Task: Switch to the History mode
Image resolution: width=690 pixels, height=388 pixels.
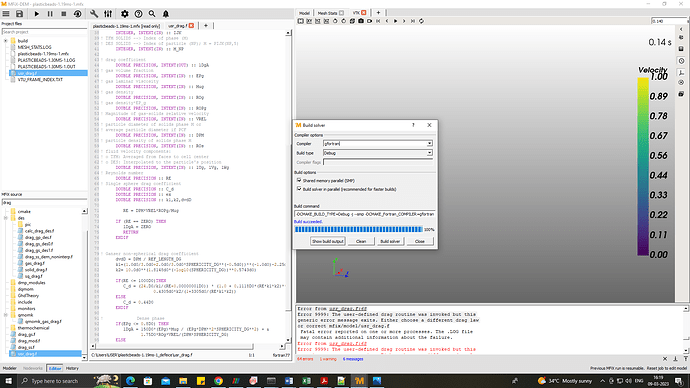Action: click(72, 368)
